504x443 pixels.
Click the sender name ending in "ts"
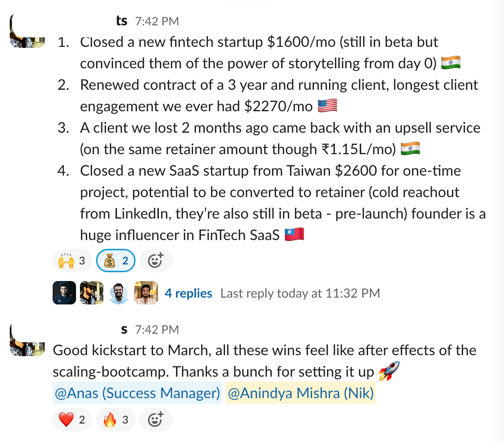121,21
